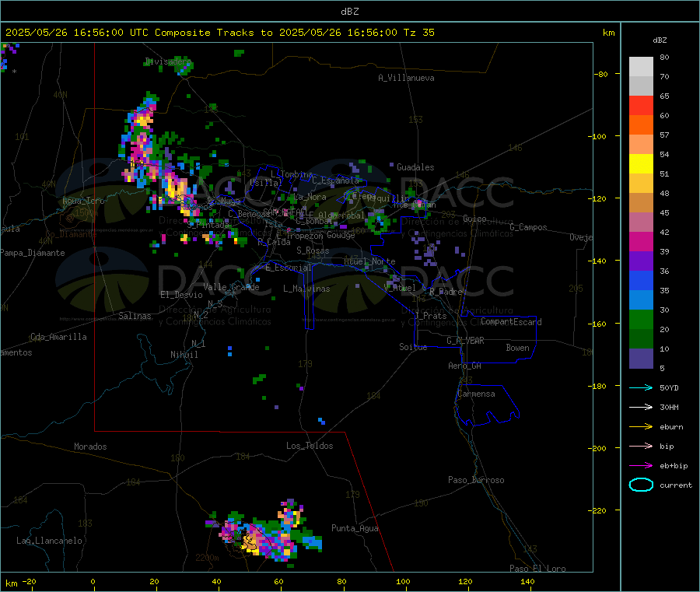Image resolution: width=700 pixels, height=592 pixels.
Task: Click the Paso_Barroso location label
Action: pos(476,480)
